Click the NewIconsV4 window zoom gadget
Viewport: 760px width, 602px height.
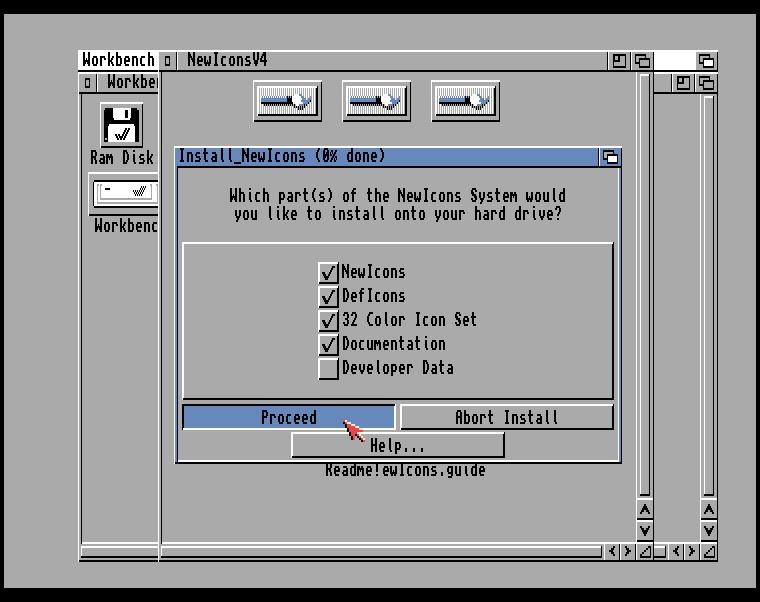point(620,61)
